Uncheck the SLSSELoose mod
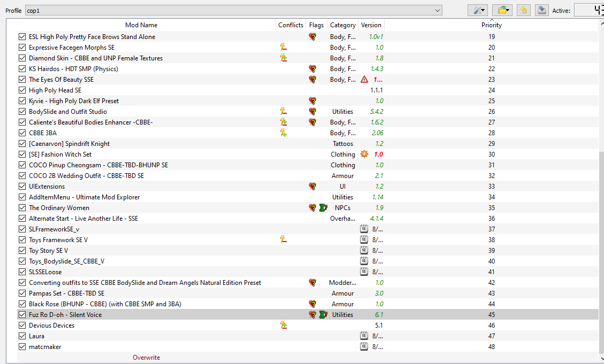The height and width of the screenshot is (364, 604). tap(22, 272)
